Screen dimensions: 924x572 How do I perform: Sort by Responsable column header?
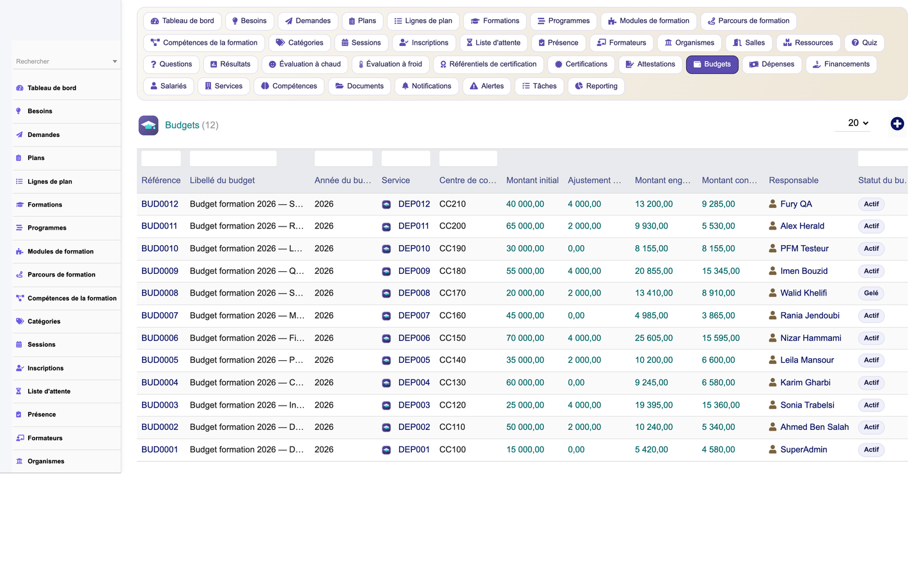coord(794,180)
